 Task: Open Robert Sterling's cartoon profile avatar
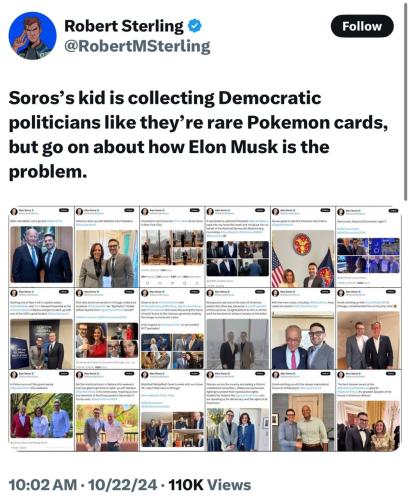[x=33, y=36]
